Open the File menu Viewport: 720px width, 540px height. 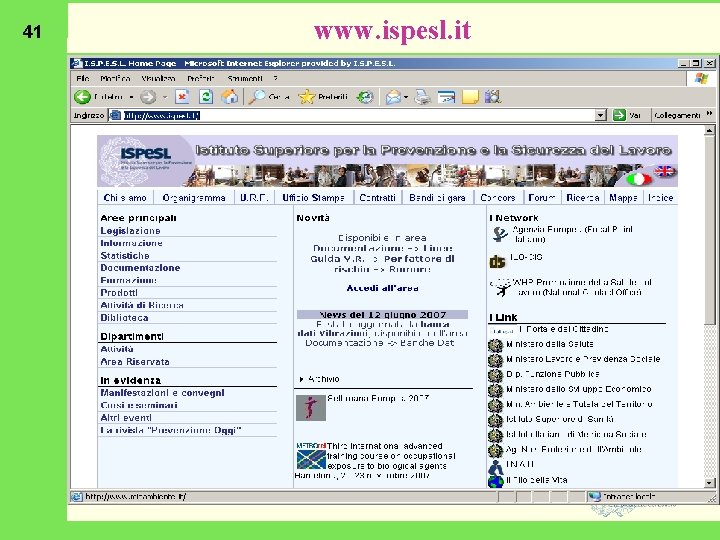[x=83, y=79]
